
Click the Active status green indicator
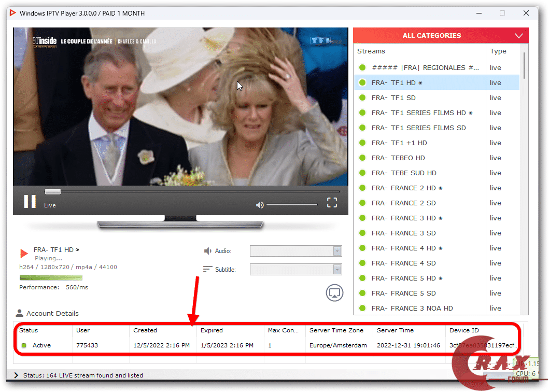point(24,345)
